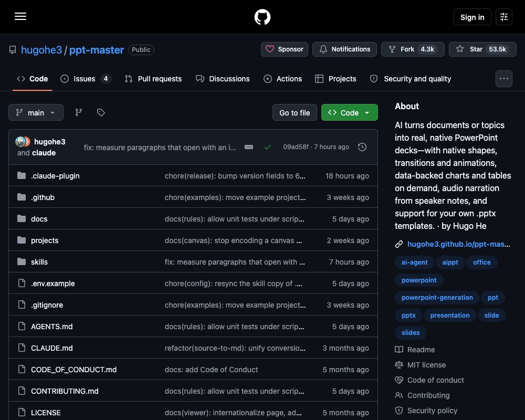Viewport: 525px width, 420px height.
Task: Open the docs folder
Action: click(x=39, y=219)
